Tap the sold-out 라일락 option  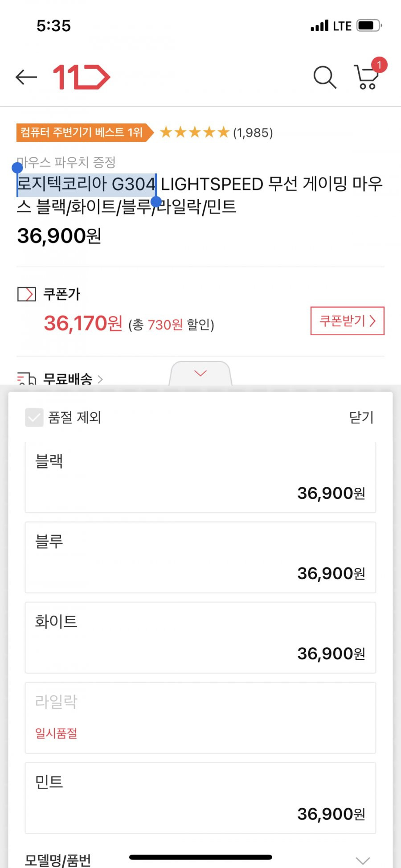point(200,718)
